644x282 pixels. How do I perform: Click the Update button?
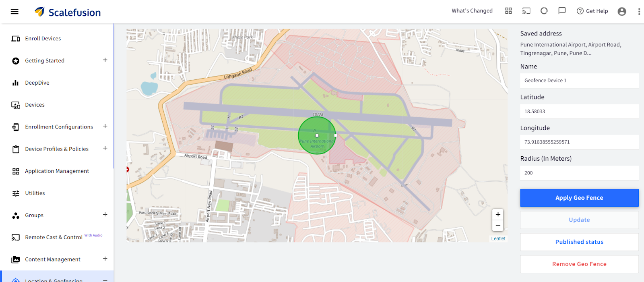579,220
